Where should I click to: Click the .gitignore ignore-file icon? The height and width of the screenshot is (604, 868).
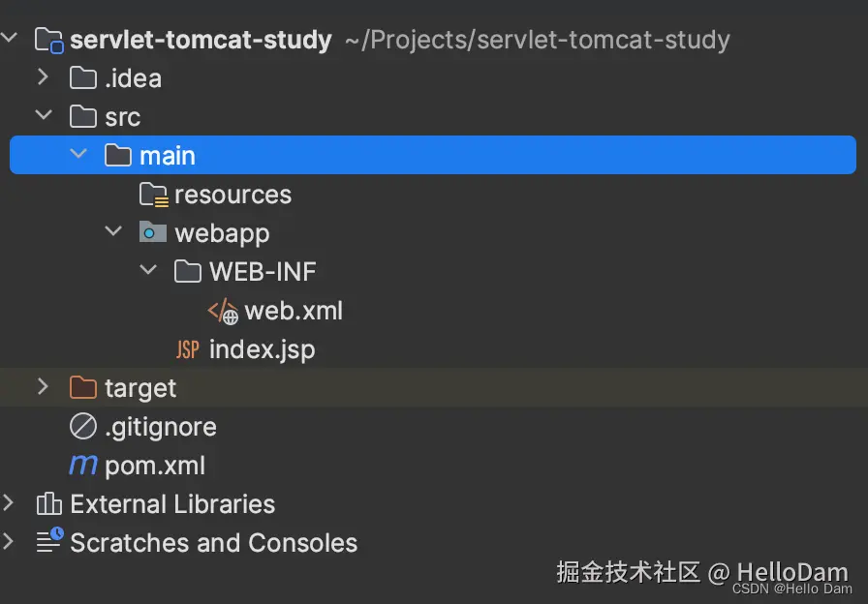pos(83,427)
